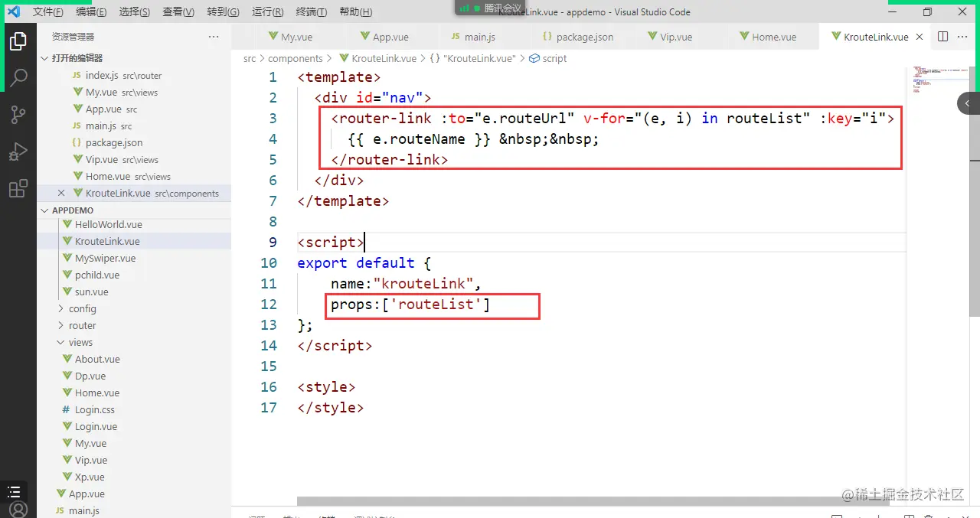This screenshot has width=980, height=518.
Task: Open the Source Control view
Action: pyautogui.click(x=18, y=115)
